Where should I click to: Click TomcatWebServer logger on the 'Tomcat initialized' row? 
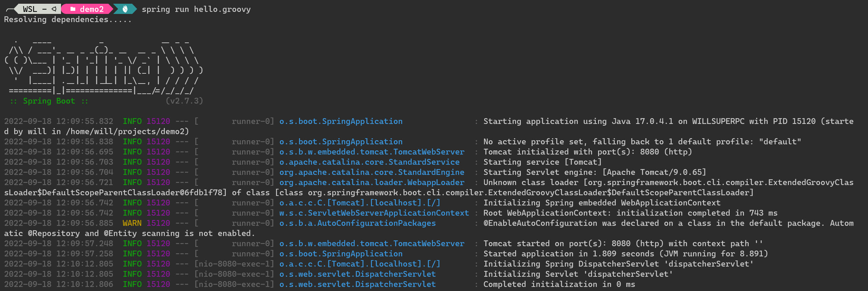372,152
